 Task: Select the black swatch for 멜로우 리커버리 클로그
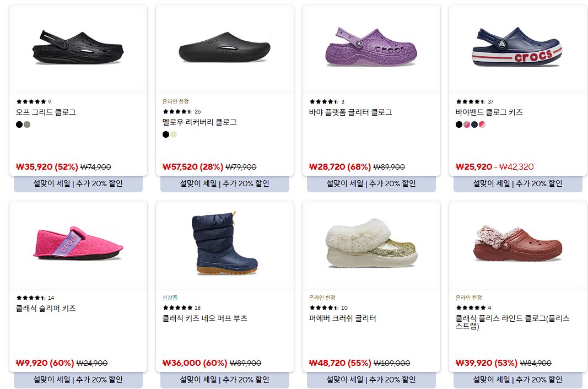click(x=166, y=134)
